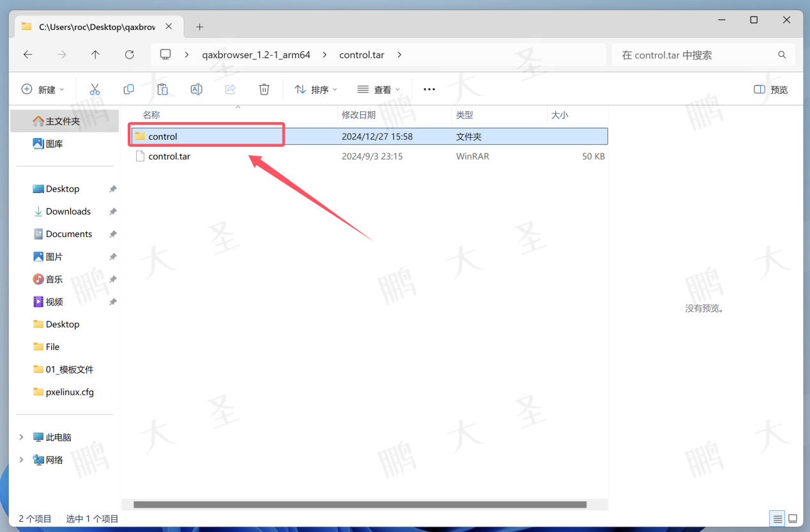Screen dimensions: 810x532
Task: Switch to details list view icon
Action: (x=777, y=518)
